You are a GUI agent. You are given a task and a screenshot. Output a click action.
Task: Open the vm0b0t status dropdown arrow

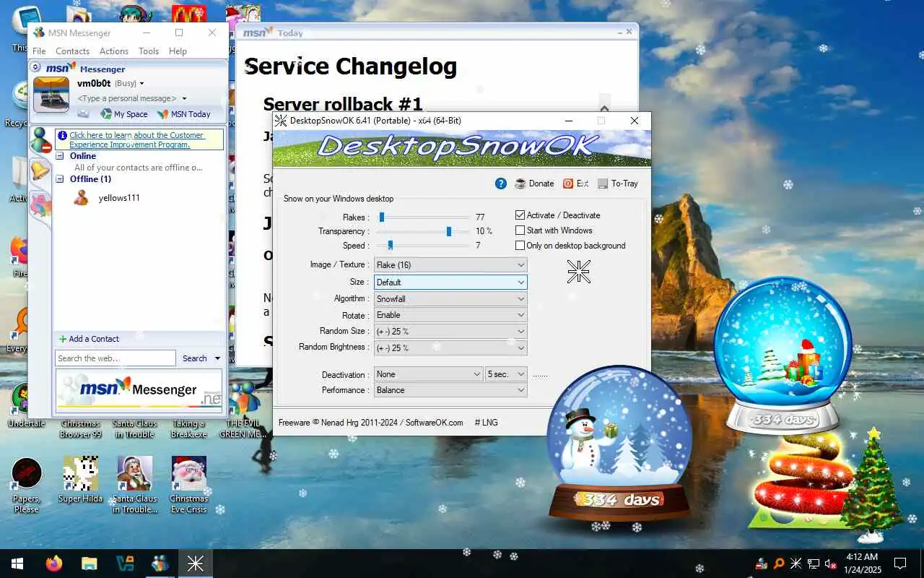142,84
